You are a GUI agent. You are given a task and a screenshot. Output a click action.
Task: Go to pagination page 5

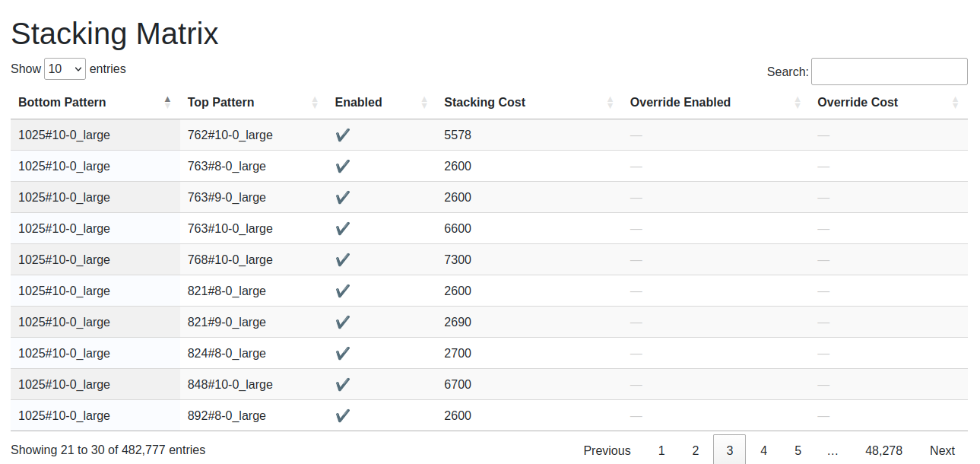point(798,450)
